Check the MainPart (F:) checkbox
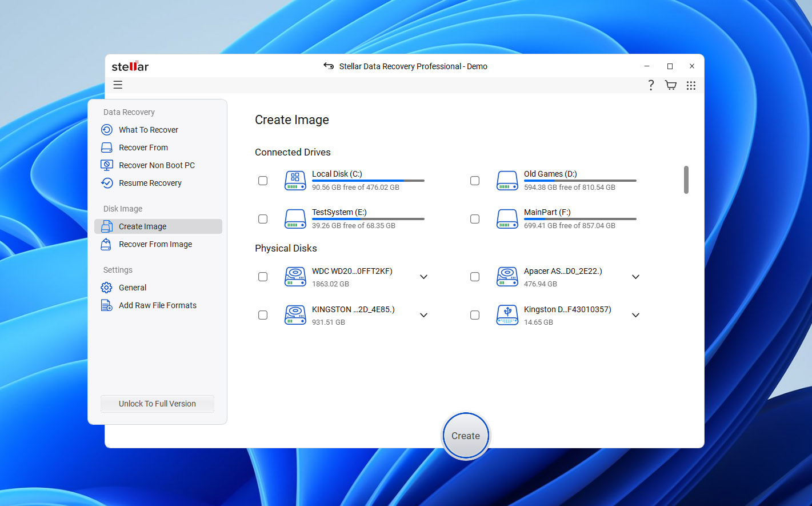812x506 pixels. click(x=475, y=219)
